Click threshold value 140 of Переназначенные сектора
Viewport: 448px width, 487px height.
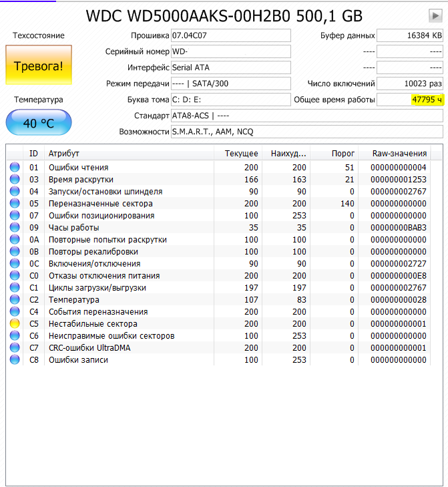(x=347, y=204)
